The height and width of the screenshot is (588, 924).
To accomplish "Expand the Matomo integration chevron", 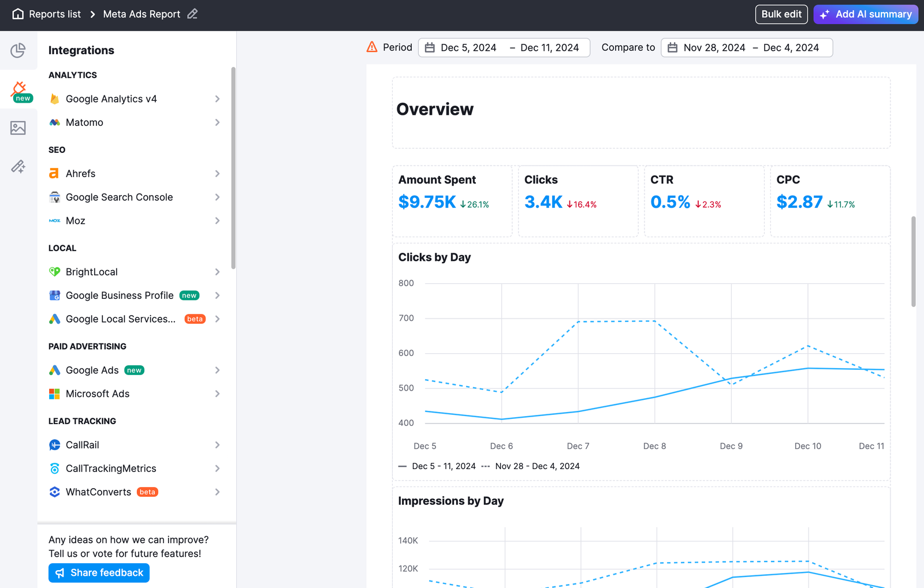I will click(217, 122).
